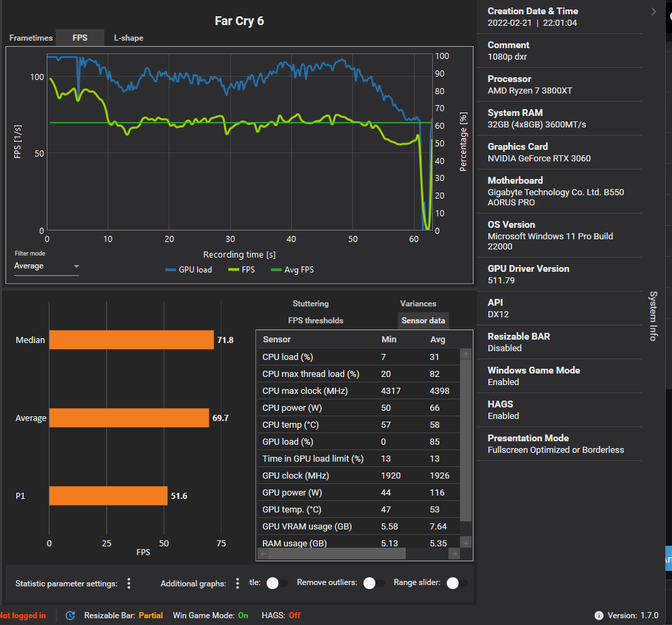Screen dimensions: 672x625
Task: Select GPU VRAM usage (GB) row
Action: 358,526
